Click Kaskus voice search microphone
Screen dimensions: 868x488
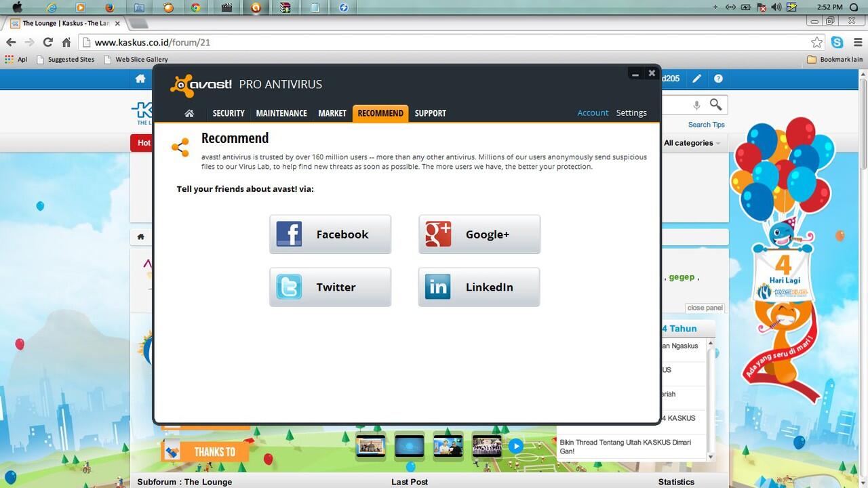(x=696, y=105)
